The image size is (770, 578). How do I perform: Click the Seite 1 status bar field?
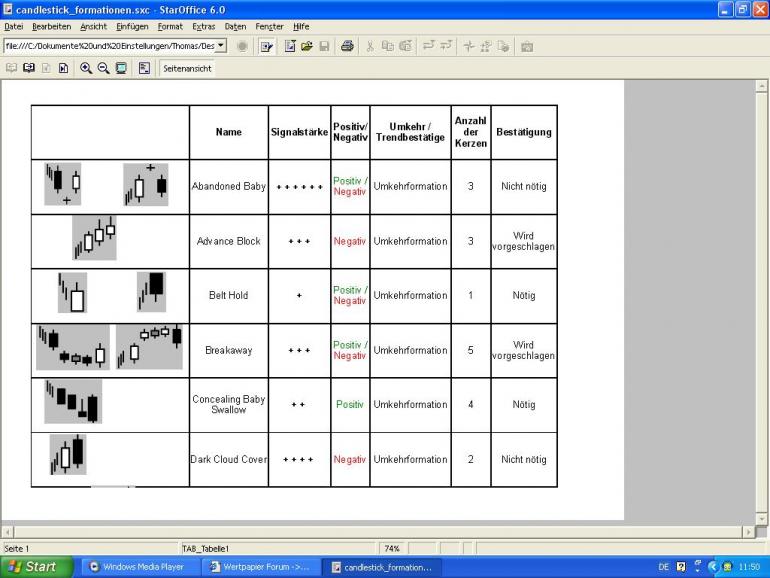(x=90, y=548)
